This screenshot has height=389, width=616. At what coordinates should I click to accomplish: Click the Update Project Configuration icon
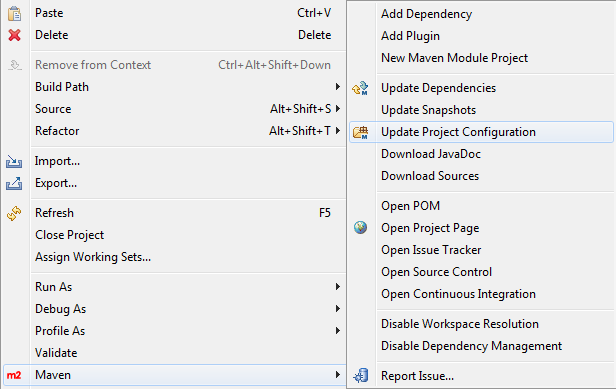360,132
